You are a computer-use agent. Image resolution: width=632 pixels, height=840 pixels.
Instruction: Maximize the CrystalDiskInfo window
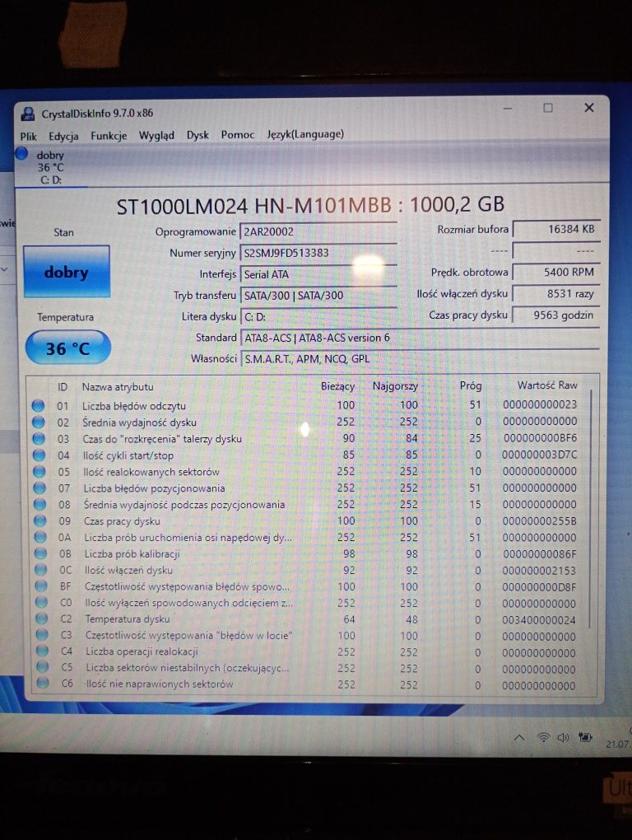(548, 108)
